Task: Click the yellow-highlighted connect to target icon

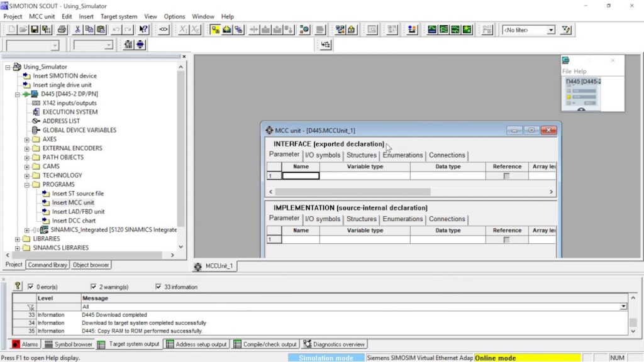Action: pos(215,30)
